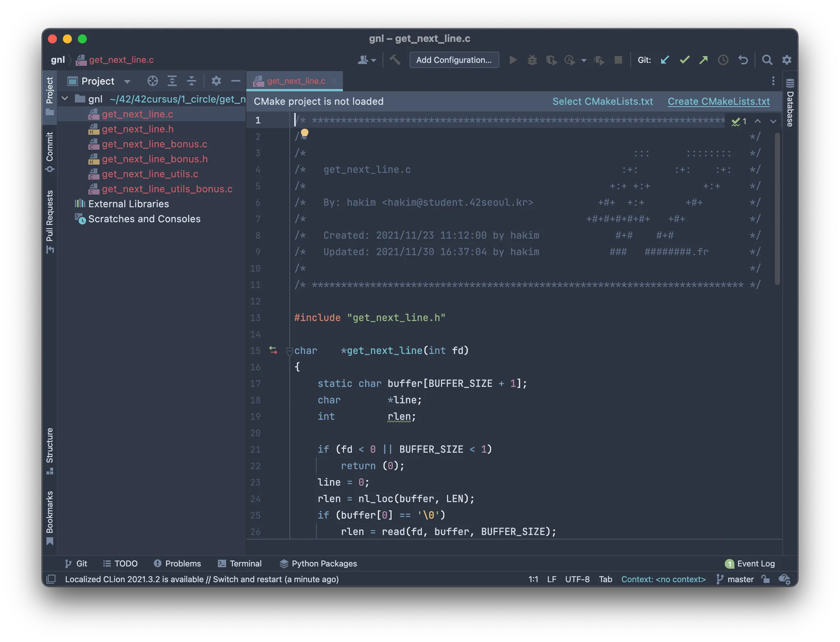Click the Git update project arrow icon
Viewport: 840px width, 642px height.
point(664,60)
